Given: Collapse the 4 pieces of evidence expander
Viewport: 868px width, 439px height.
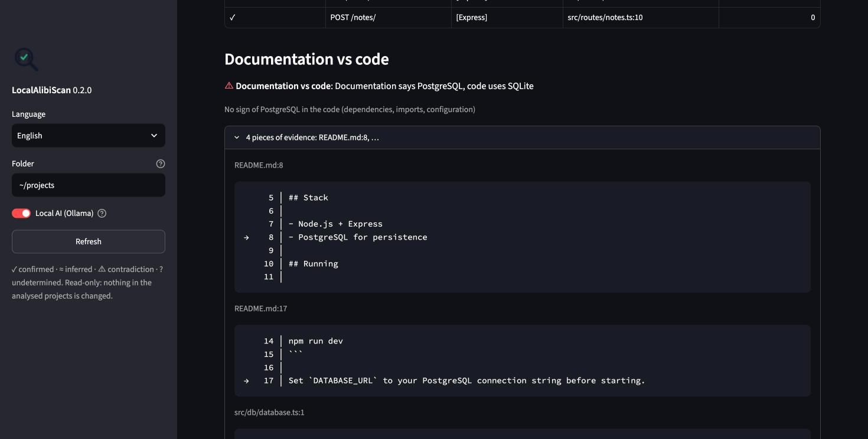Looking at the screenshot, I should coord(523,137).
